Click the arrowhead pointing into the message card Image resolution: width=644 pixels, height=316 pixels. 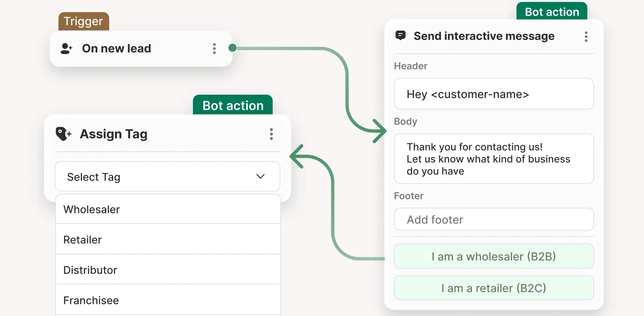click(x=380, y=131)
